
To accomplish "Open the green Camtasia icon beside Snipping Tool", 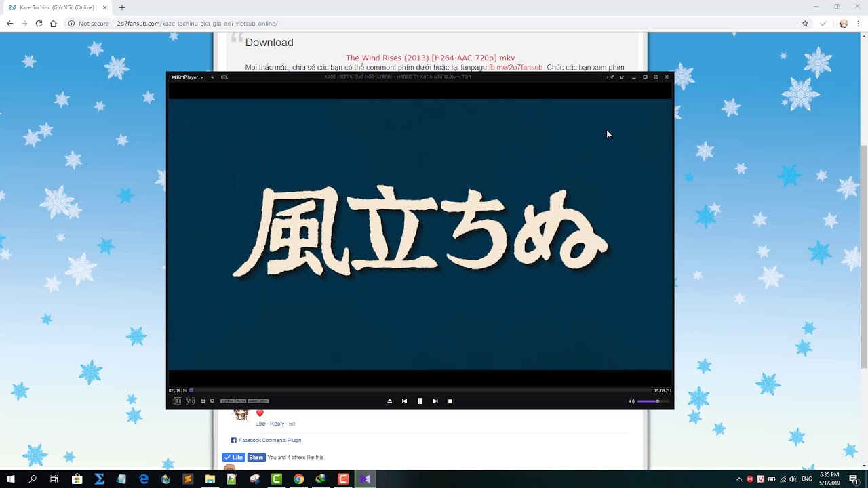I will pyautogui.click(x=277, y=479).
